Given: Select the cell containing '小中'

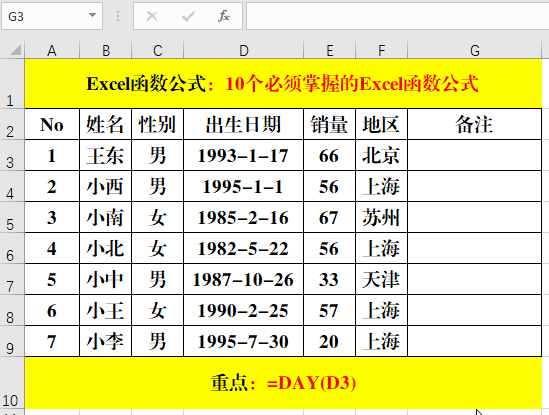Looking at the screenshot, I should coord(105,279).
